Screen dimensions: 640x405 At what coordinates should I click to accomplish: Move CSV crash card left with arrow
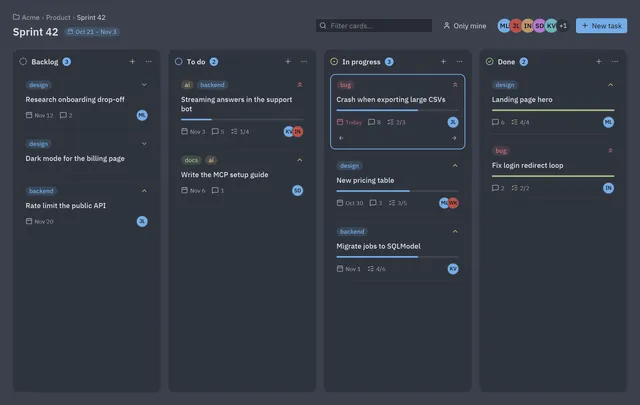pyautogui.click(x=341, y=138)
